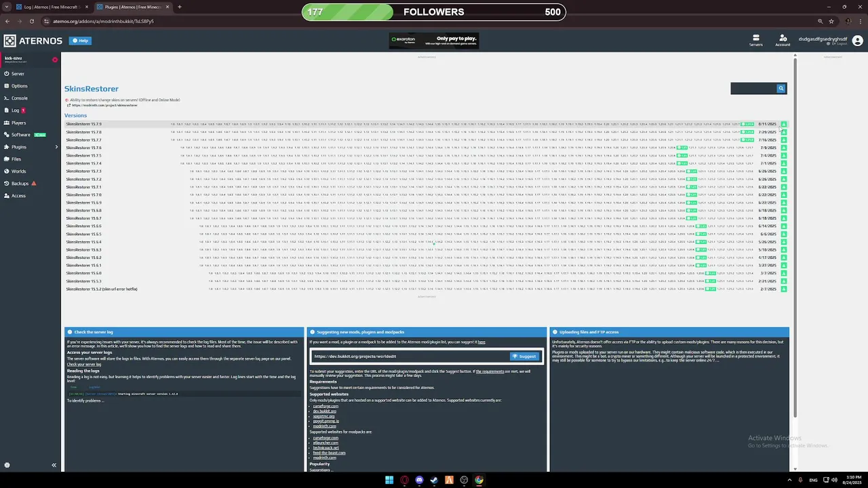Show hidden system tray icons arrow
868x488 pixels.
pyautogui.click(x=789, y=480)
